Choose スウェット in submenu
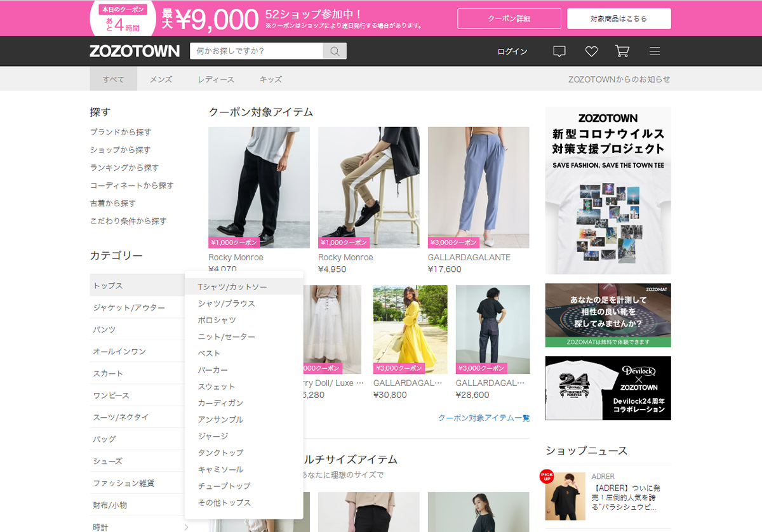 click(x=244, y=387)
